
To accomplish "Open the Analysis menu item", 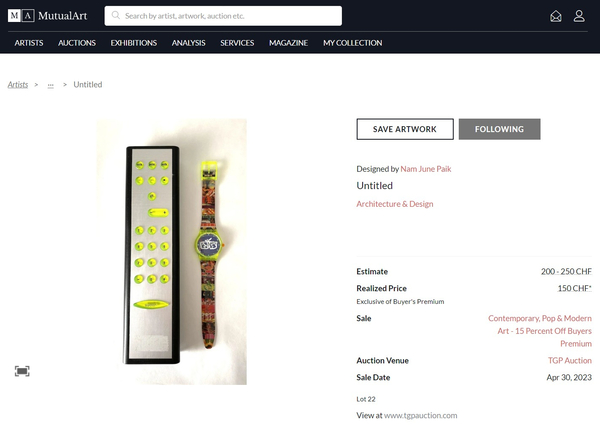I will point(188,43).
